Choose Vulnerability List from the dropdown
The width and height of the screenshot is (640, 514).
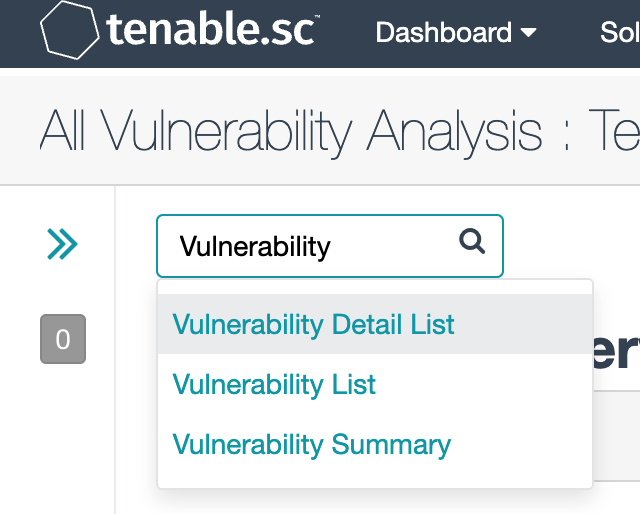274,384
